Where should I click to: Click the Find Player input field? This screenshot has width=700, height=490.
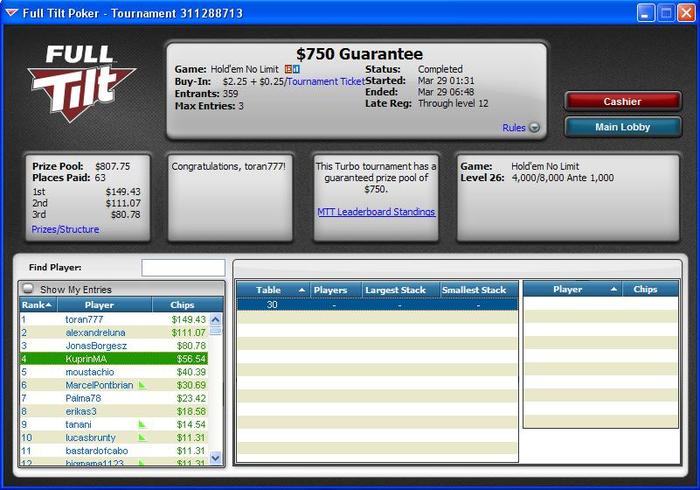coord(183,268)
